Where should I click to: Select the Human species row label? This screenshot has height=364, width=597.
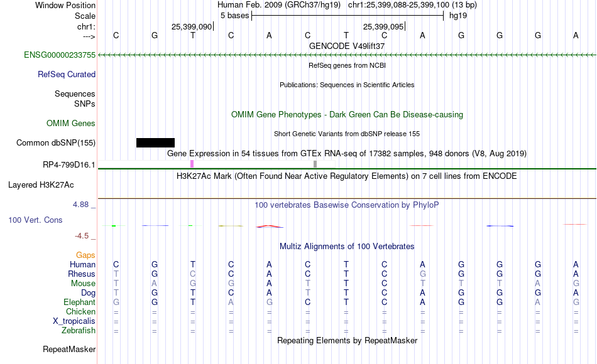pyautogui.click(x=82, y=264)
